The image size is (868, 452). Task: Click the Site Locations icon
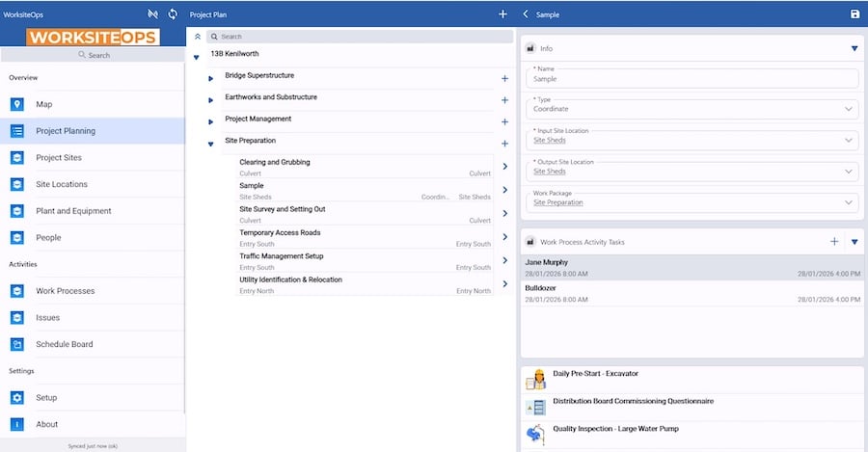click(x=17, y=184)
